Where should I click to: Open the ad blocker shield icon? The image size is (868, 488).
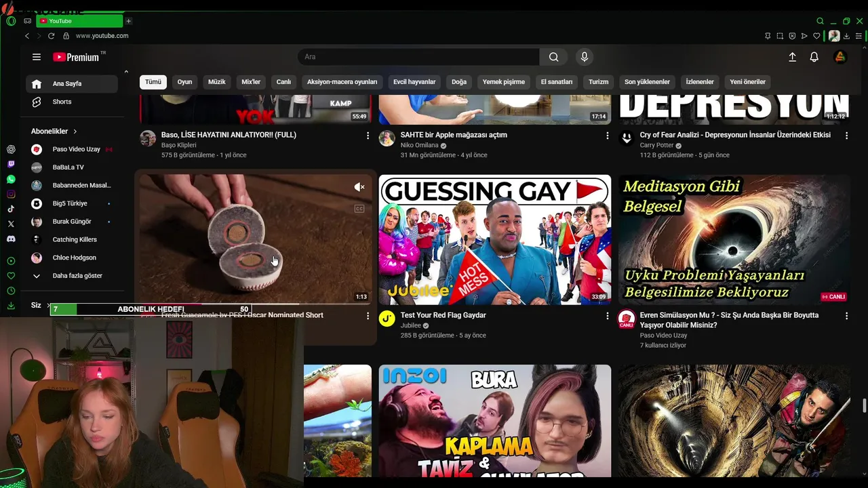(792, 36)
